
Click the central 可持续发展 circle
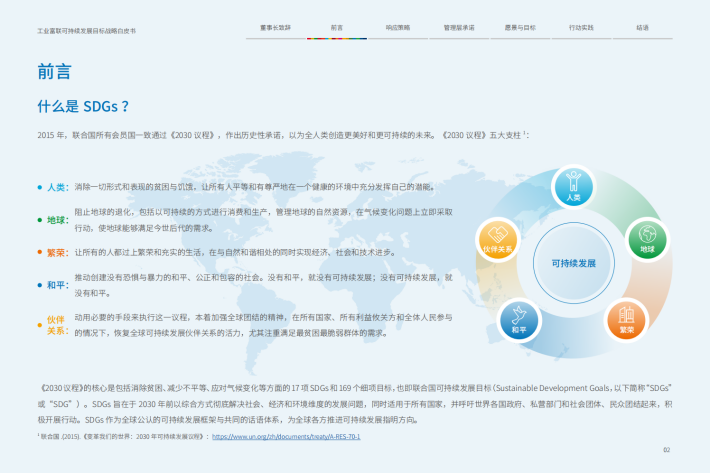(573, 263)
